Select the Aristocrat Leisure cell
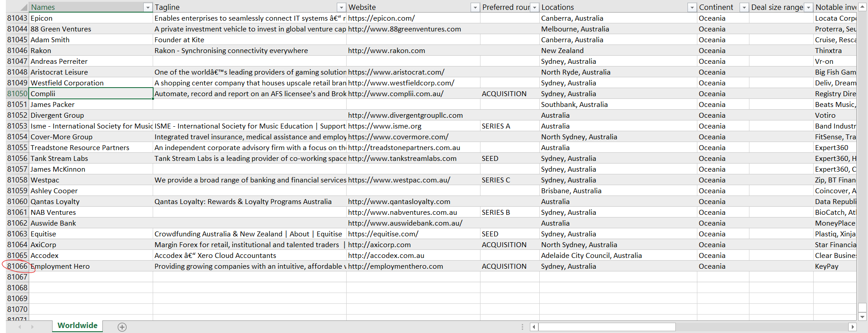868x333 pixels. tap(91, 72)
